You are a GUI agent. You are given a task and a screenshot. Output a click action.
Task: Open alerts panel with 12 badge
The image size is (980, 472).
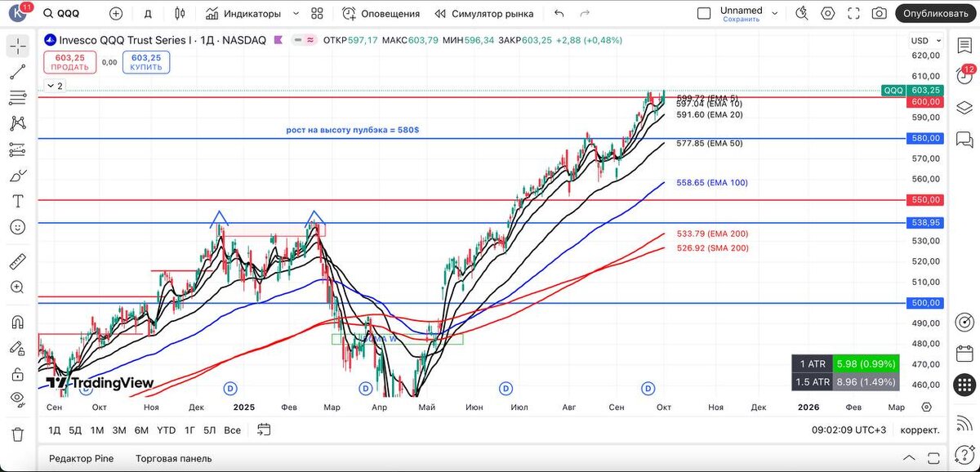[964, 78]
